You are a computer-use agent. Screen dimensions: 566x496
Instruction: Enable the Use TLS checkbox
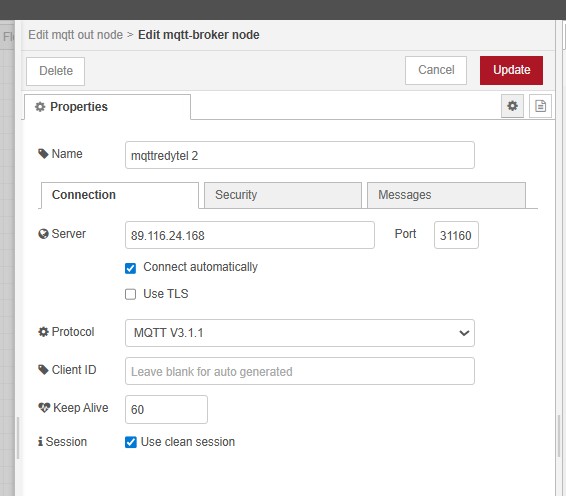[x=130, y=294]
